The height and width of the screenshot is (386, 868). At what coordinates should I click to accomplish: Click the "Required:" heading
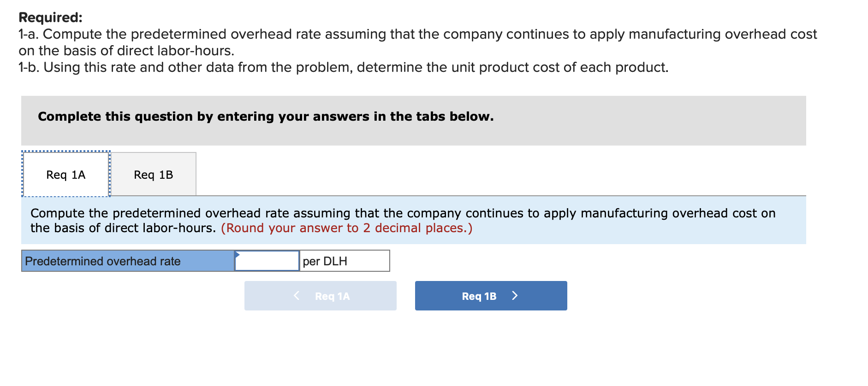coord(50,18)
